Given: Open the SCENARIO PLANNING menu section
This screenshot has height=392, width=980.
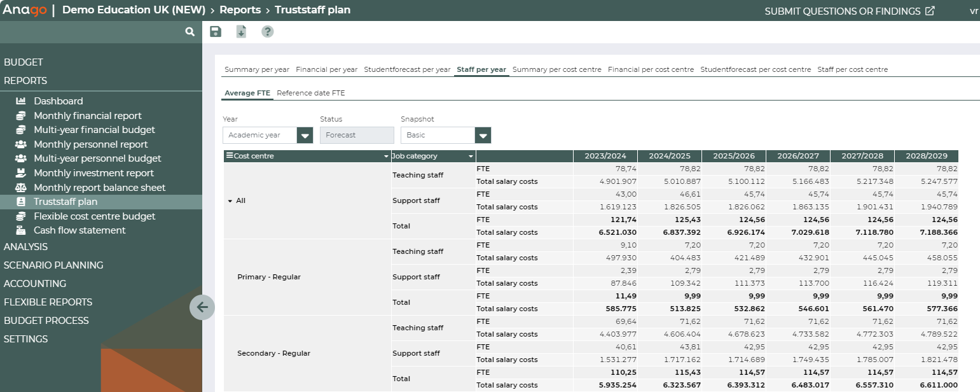Looking at the screenshot, I should tap(53, 265).
